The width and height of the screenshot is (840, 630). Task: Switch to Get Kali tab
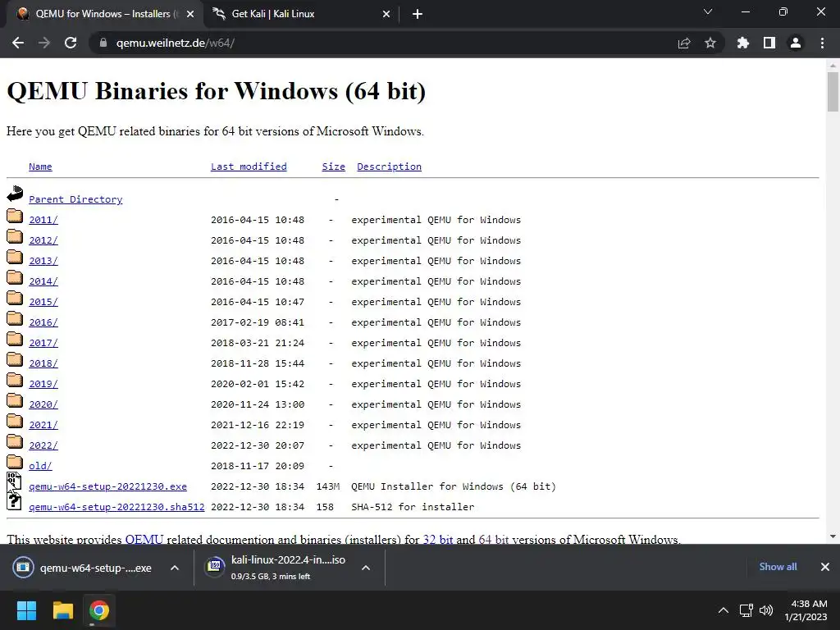[302, 14]
